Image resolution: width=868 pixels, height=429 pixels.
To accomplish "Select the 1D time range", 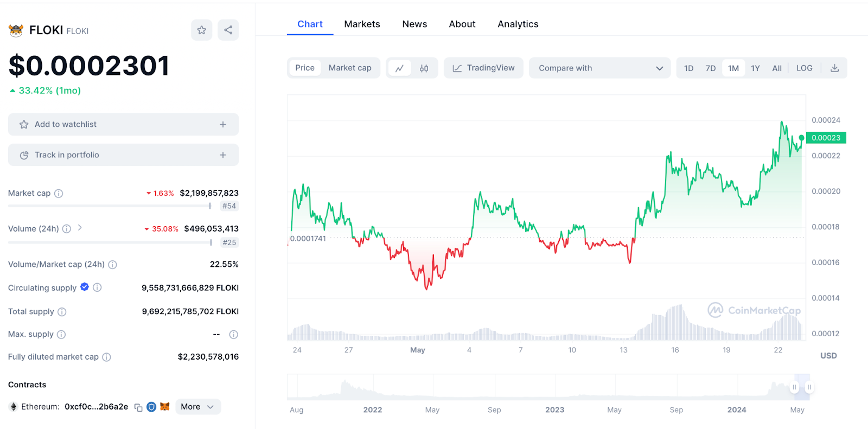I will [689, 68].
